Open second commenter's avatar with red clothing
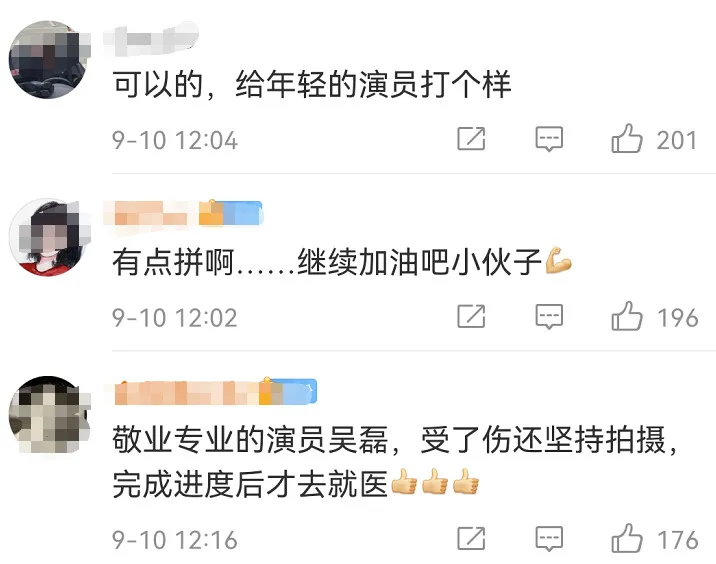 49,237
